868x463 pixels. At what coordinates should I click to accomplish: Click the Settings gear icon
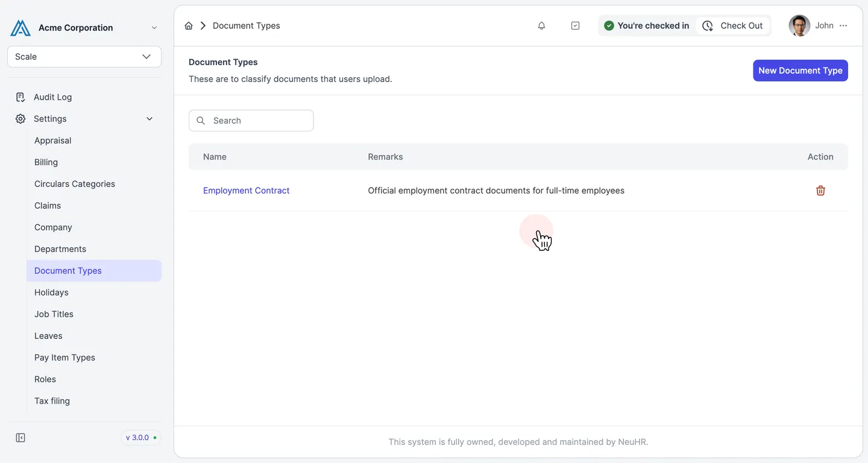[20, 119]
